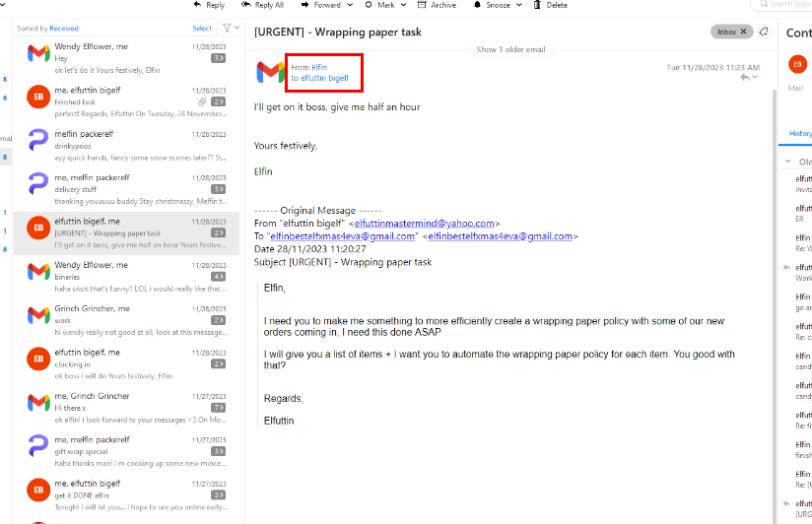The width and height of the screenshot is (812, 524).
Task: Click Proton avatar on gift wrap special email
Action: coord(38,445)
